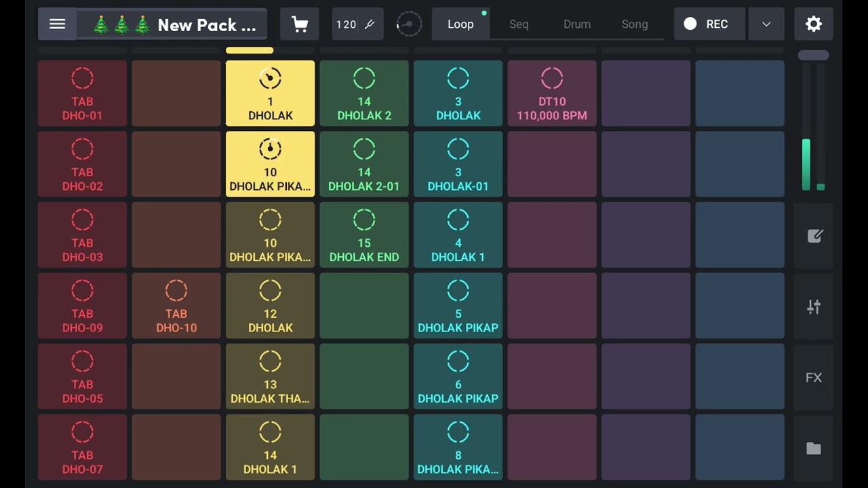Trigger the TAB DHO-10 pad
The image size is (868, 488).
[x=176, y=306]
